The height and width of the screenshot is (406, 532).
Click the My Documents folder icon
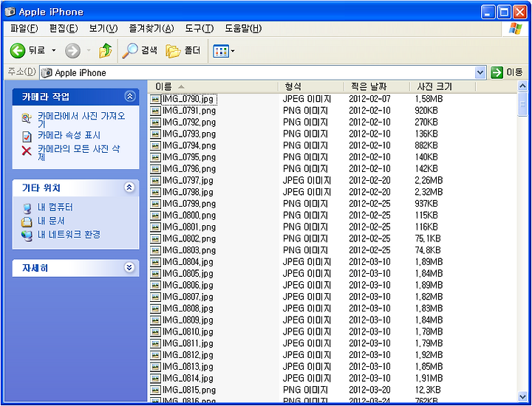click(x=27, y=221)
